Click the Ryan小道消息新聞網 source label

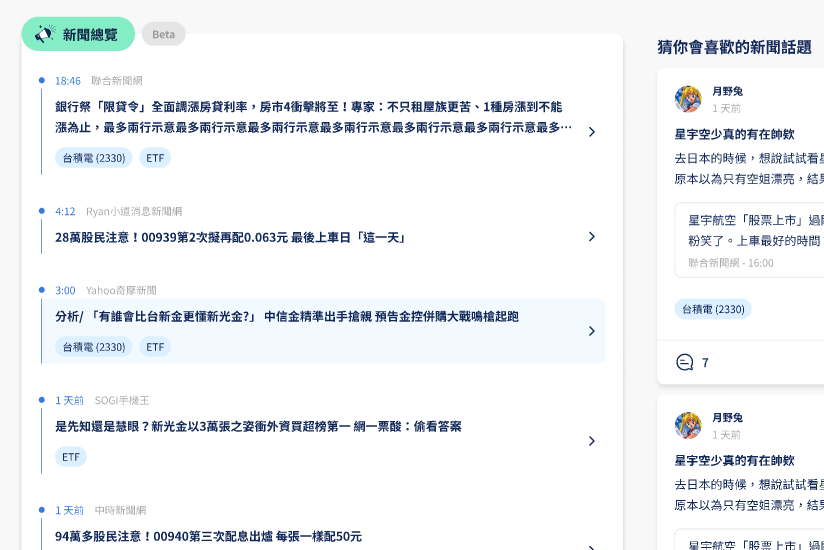pyautogui.click(x=134, y=212)
